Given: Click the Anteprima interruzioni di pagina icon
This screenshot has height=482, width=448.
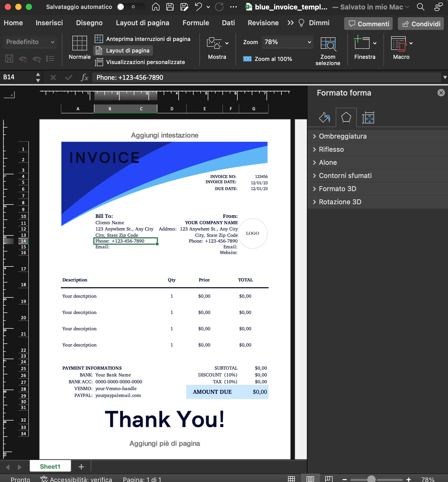Looking at the screenshot, I should tap(99, 39).
